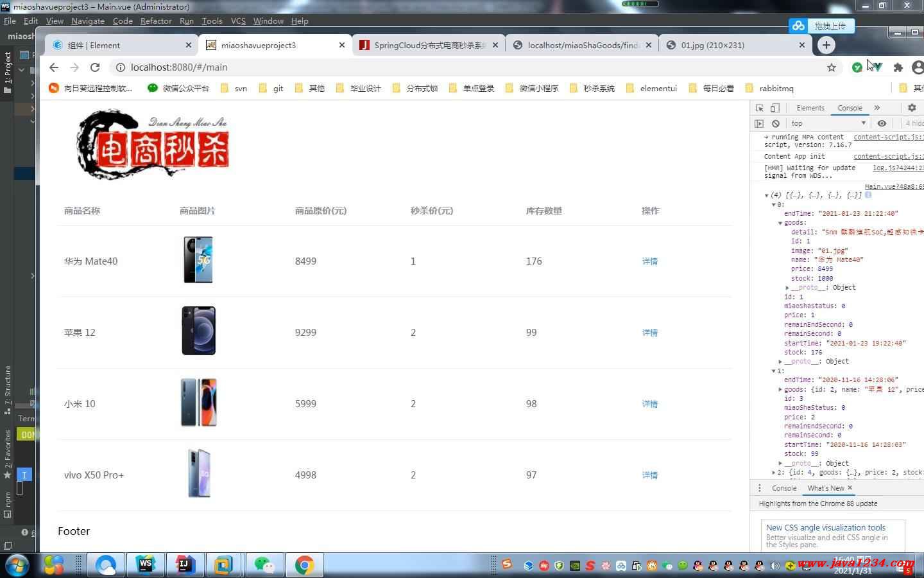The image size is (924, 578).
Task: Create a live expression with the eye icon
Action: [x=882, y=123]
